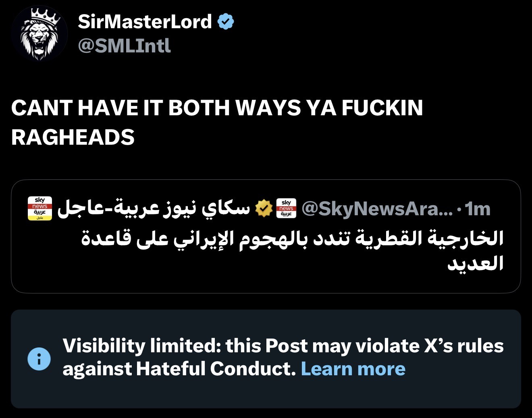This screenshot has width=532, height=418.
Task: Click the dot separator before the 1m timestamp
Action: tap(459, 210)
